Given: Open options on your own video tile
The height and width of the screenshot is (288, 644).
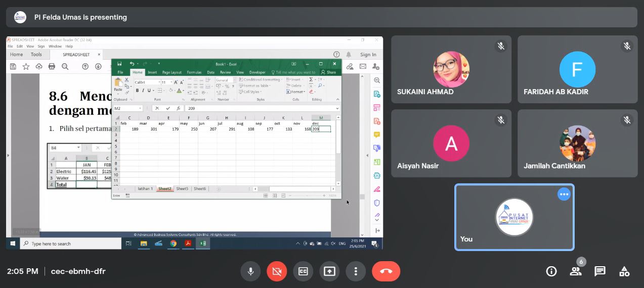Looking at the screenshot, I should pyautogui.click(x=564, y=194).
